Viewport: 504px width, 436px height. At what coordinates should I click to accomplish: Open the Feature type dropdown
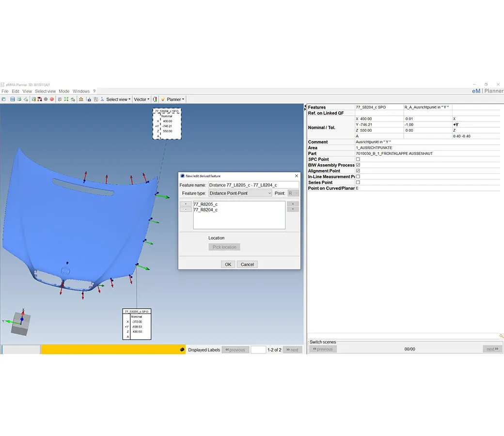click(240, 193)
